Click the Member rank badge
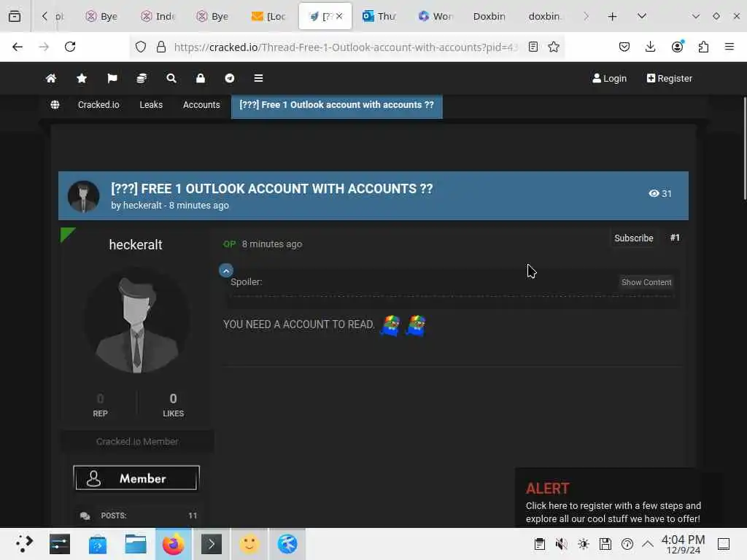This screenshot has height=560, width=747. [136, 478]
